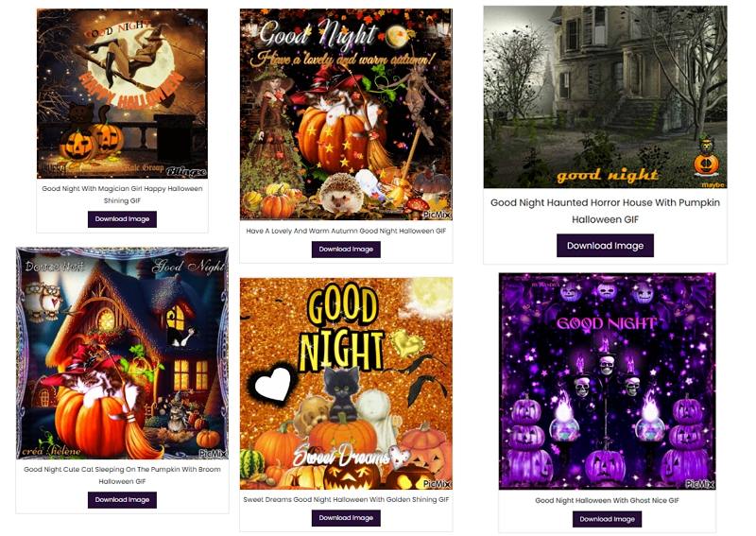Download the Lovely Warm Autumn Good Night image
This screenshot has width=756, height=536.
[346, 250]
